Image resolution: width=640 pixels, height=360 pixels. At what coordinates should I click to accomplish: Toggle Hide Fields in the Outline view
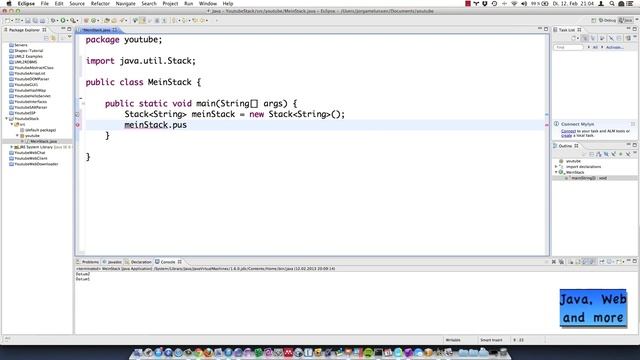(606, 154)
